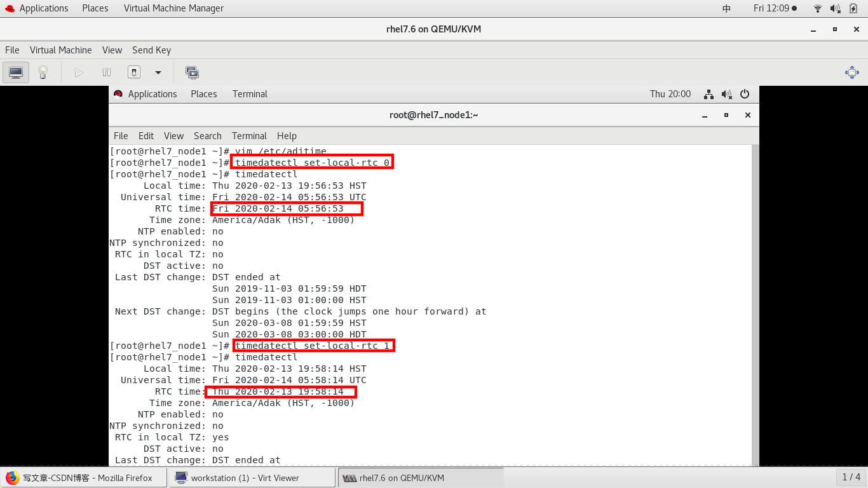Click guest network wired icon
This screenshot has width=868, height=488.
[x=709, y=94]
